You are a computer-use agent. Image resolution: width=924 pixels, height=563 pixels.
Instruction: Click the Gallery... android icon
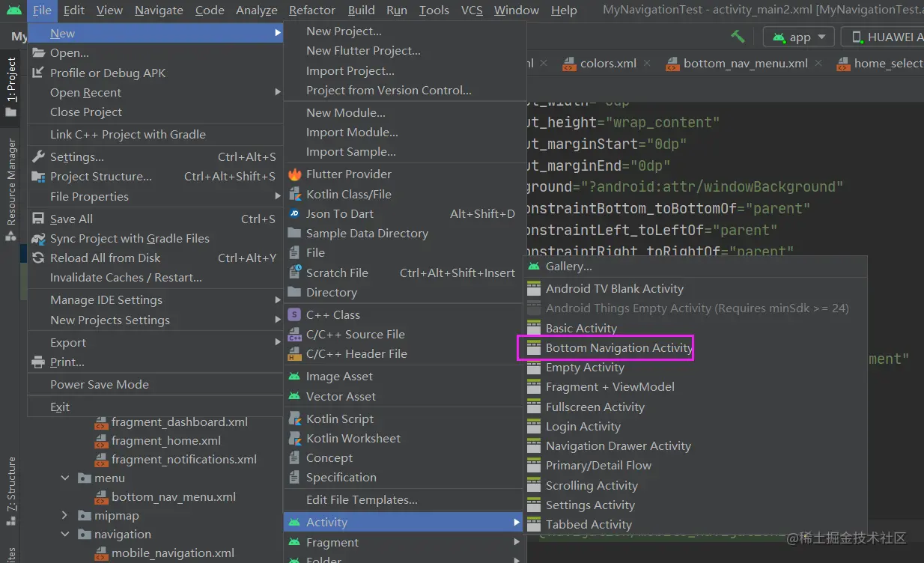pos(534,266)
